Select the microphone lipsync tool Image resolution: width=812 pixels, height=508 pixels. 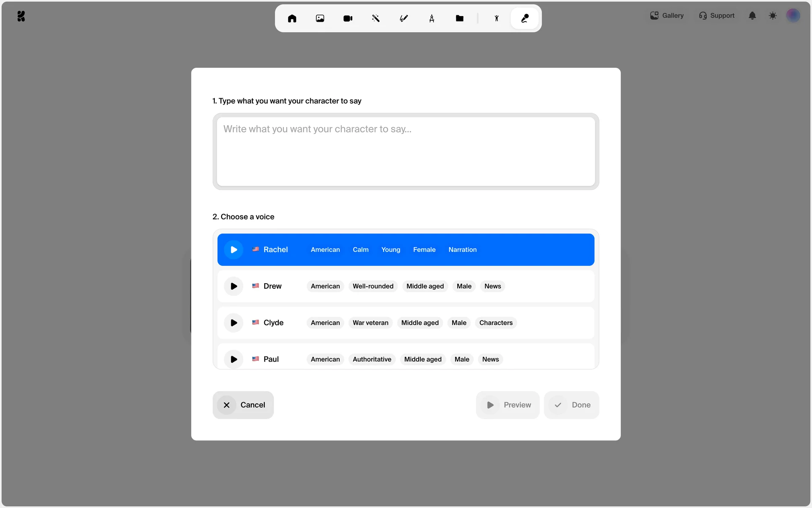point(524,18)
